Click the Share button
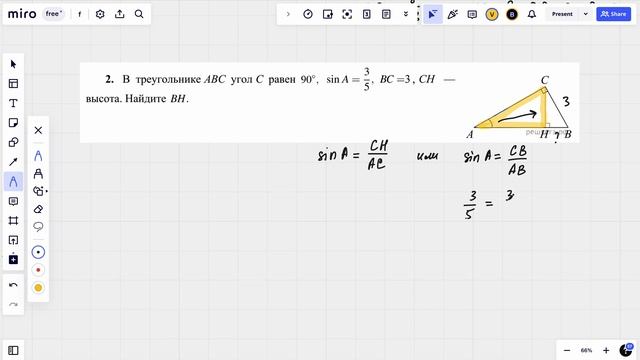The image size is (640, 360). tap(613, 14)
